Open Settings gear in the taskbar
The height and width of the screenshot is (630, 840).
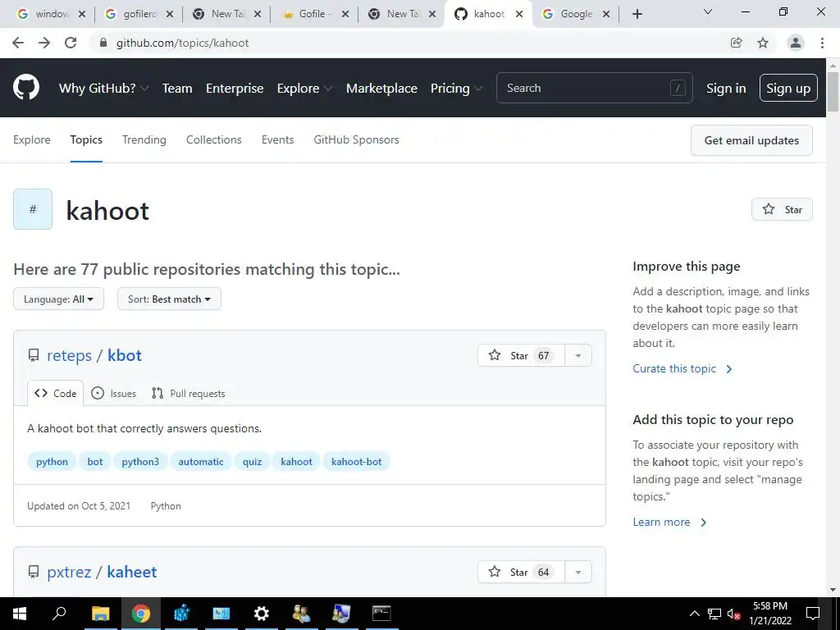[x=262, y=614]
